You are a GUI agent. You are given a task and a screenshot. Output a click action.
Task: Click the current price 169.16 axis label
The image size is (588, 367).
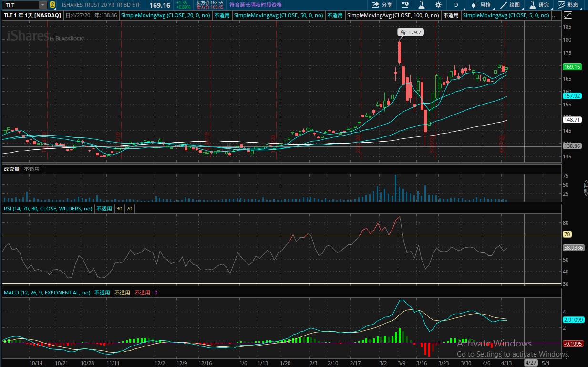click(x=572, y=67)
